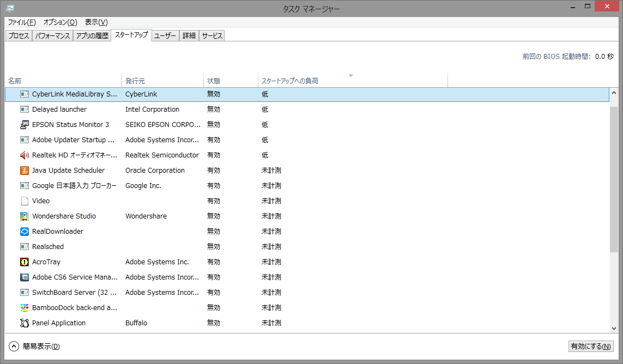Select the スタートアップ tab
The height and width of the screenshot is (364, 623).
[x=131, y=35]
